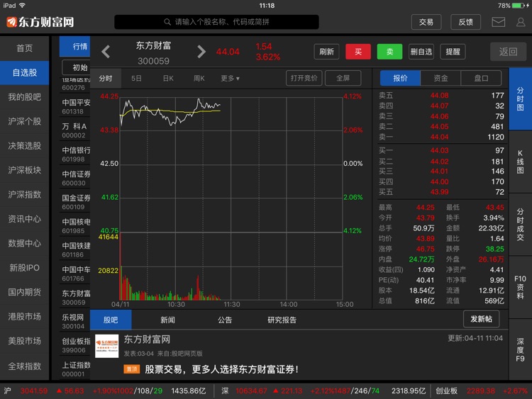Open chart in 全屏 mode
This screenshot has width=532, height=399.
tap(343, 78)
